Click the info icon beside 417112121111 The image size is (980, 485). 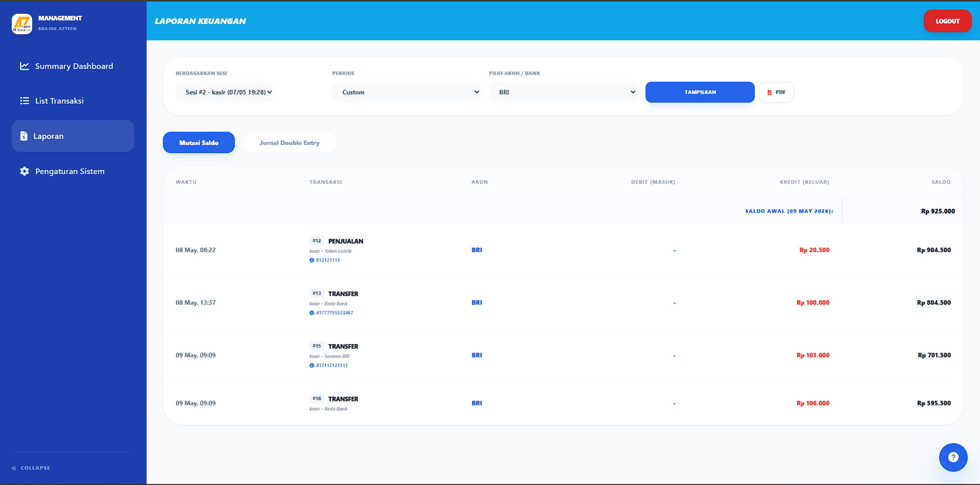(x=312, y=366)
